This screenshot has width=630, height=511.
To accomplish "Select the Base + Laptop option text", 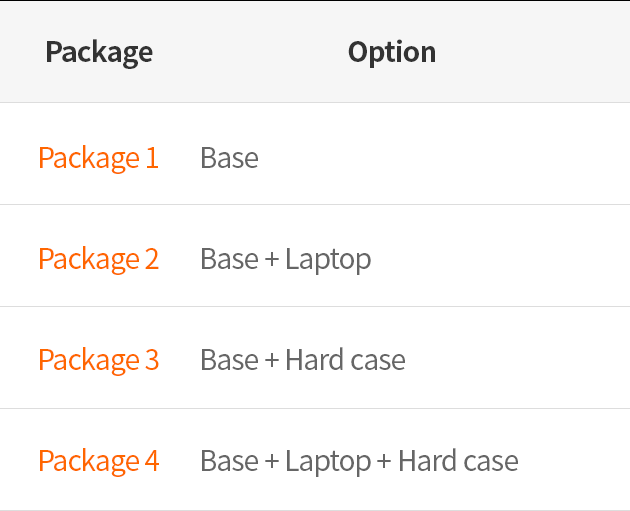I will click(x=286, y=259).
